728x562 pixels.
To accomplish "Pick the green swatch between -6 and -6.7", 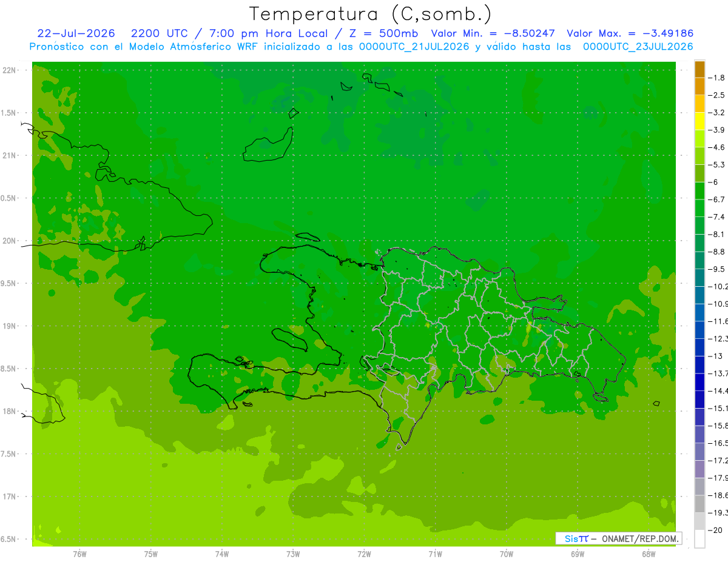I will click(x=699, y=191).
